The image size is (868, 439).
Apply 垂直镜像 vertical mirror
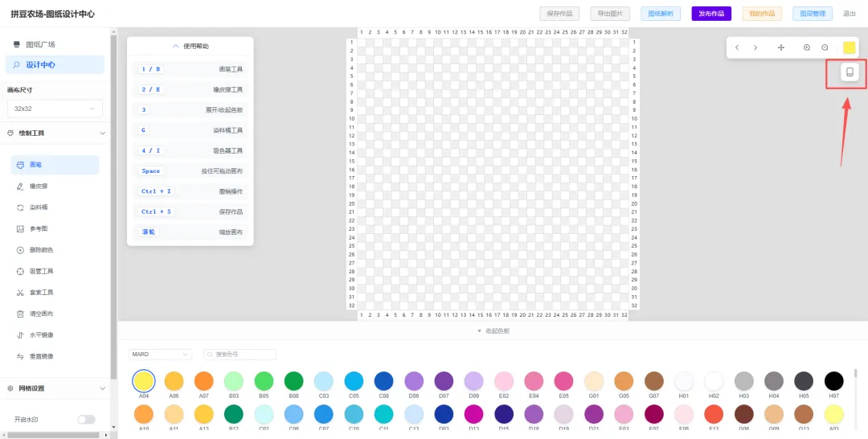[55, 356]
